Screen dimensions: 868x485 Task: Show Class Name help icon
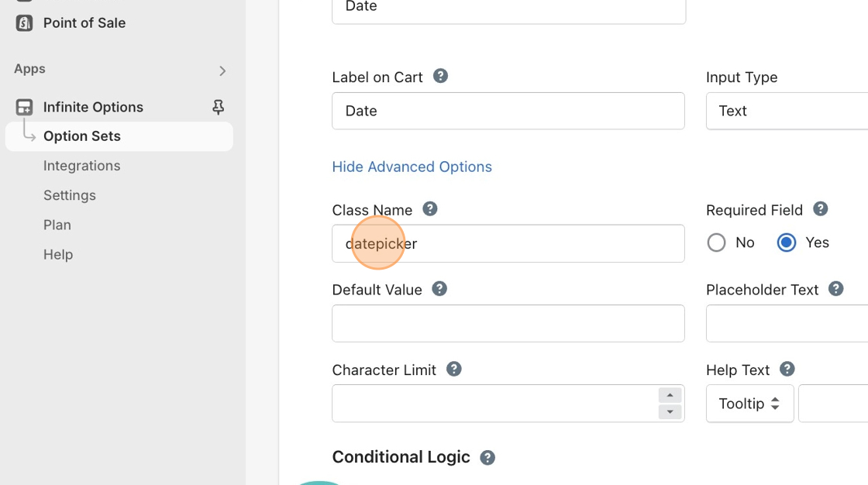coord(430,208)
